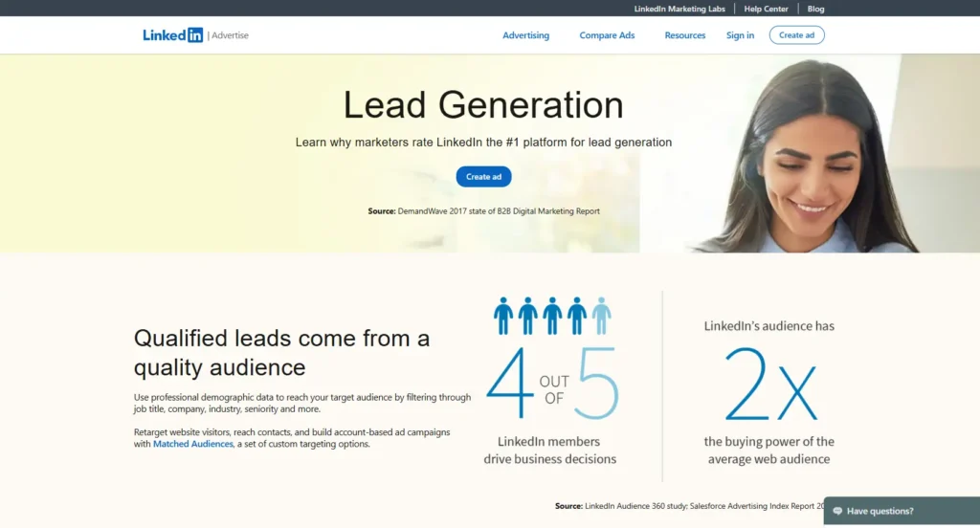The image size is (980, 528).
Task: Click the DemandWave 2017 source text
Action: pyautogui.click(x=483, y=211)
